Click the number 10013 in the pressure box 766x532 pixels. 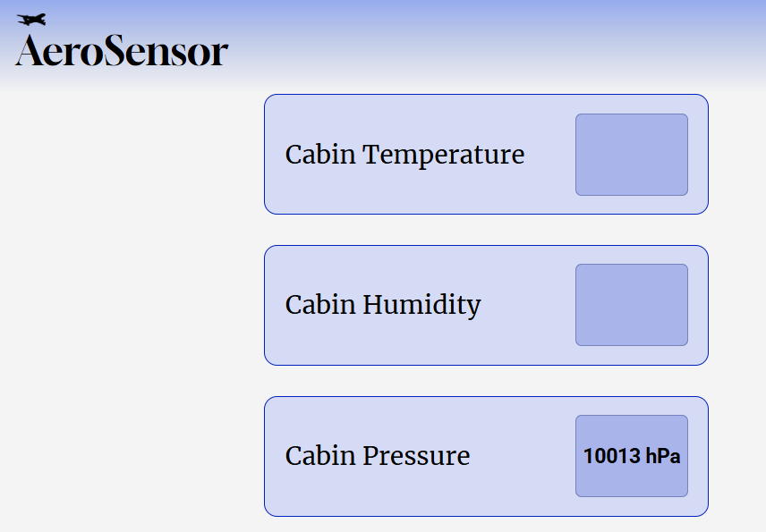point(611,456)
